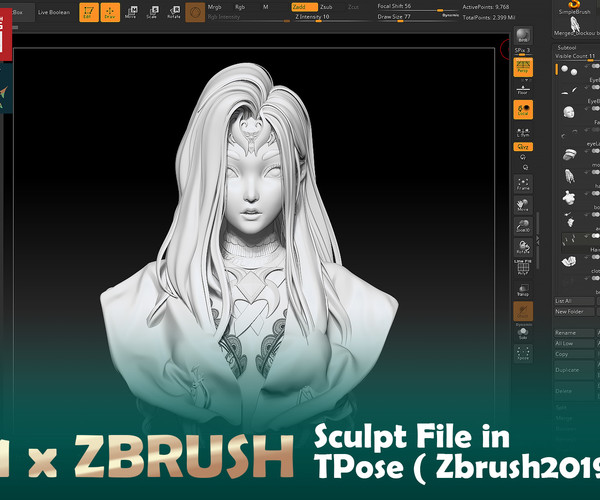Click the ActivePoints: 9,768 readout

coord(486,7)
